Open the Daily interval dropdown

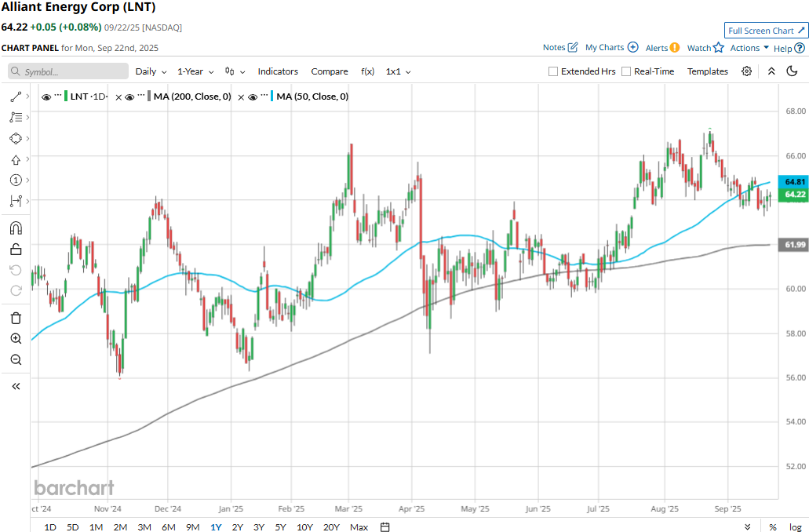(x=151, y=71)
